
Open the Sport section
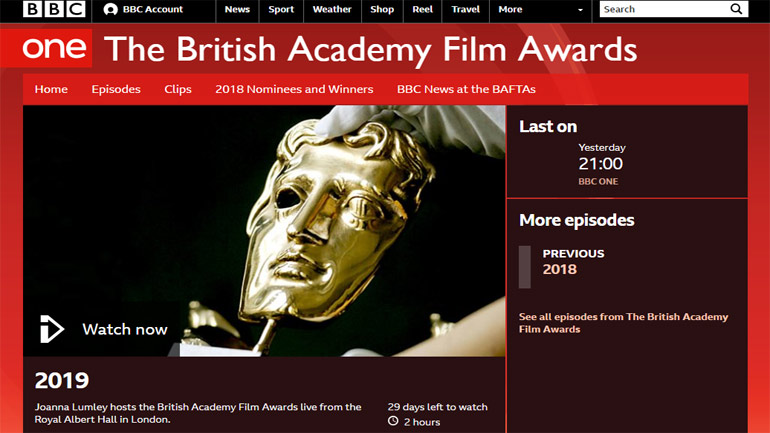[281, 9]
